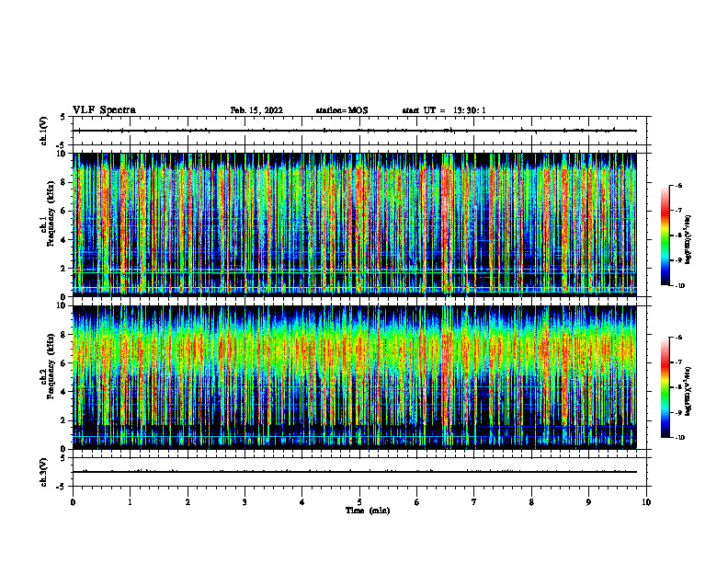Select the ch.2 "Frequency (kHz)" axis label
Viewport: 728px width, 563px height.
(51, 366)
